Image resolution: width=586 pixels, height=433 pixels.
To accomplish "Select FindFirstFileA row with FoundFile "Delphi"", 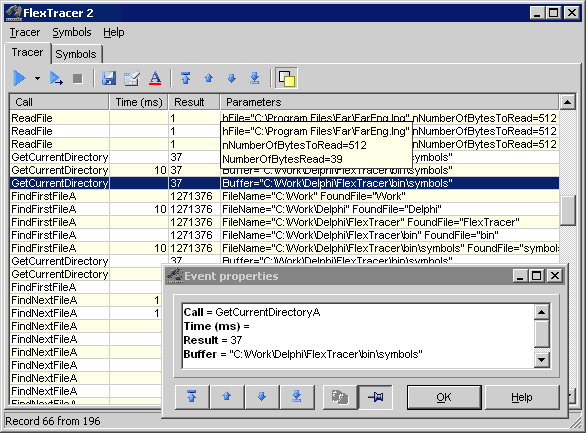I will tap(284, 209).
